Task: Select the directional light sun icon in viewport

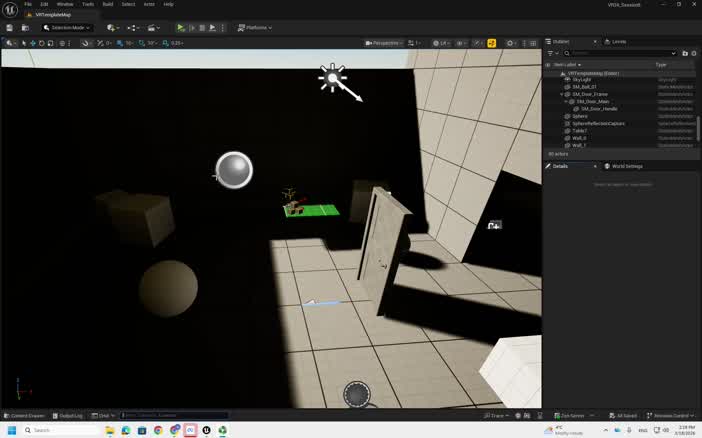Action: point(332,78)
